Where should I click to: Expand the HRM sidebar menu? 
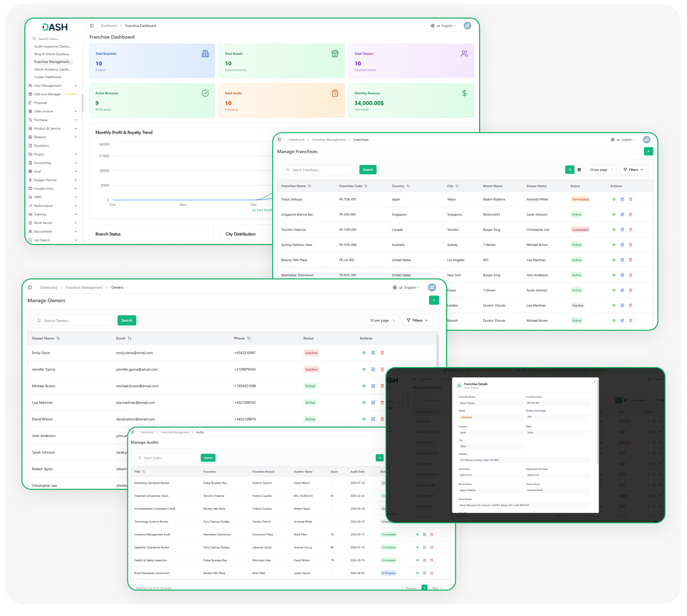(53, 197)
